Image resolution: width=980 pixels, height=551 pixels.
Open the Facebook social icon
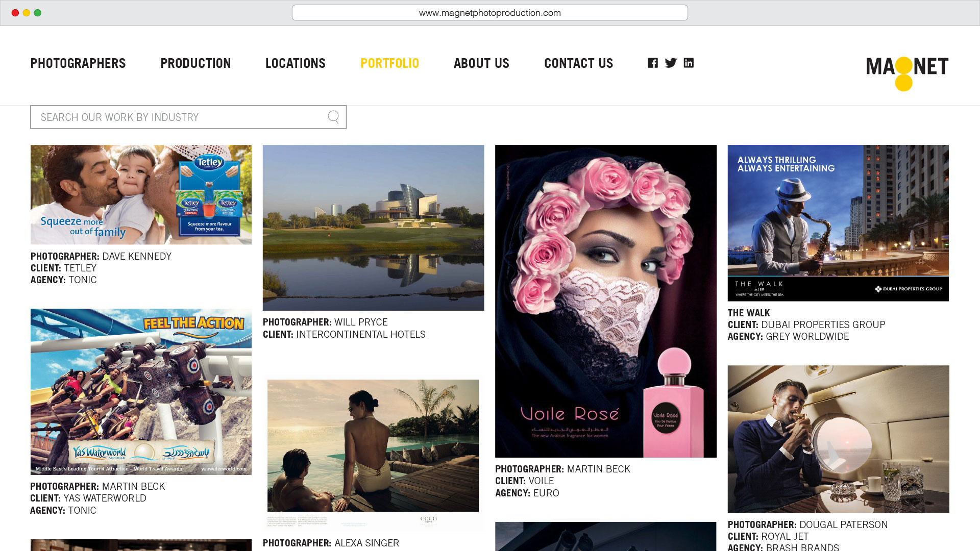pyautogui.click(x=652, y=63)
